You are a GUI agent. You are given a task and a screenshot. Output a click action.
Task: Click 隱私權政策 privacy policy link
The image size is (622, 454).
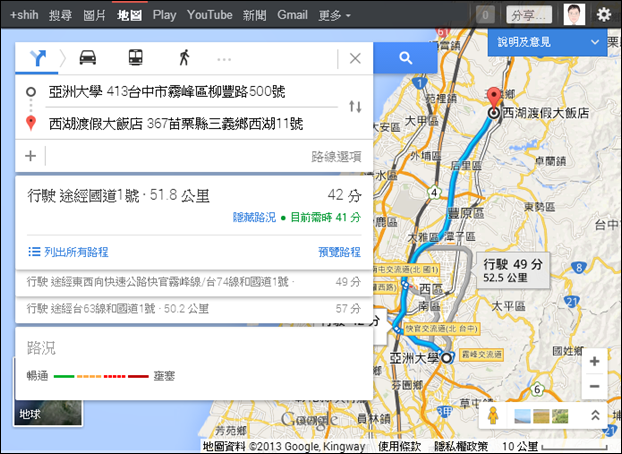461,446
